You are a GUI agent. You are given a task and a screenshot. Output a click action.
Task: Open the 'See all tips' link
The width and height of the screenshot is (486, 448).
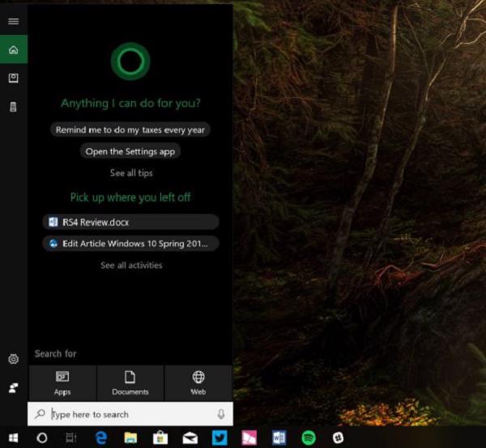(x=130, y=173)
